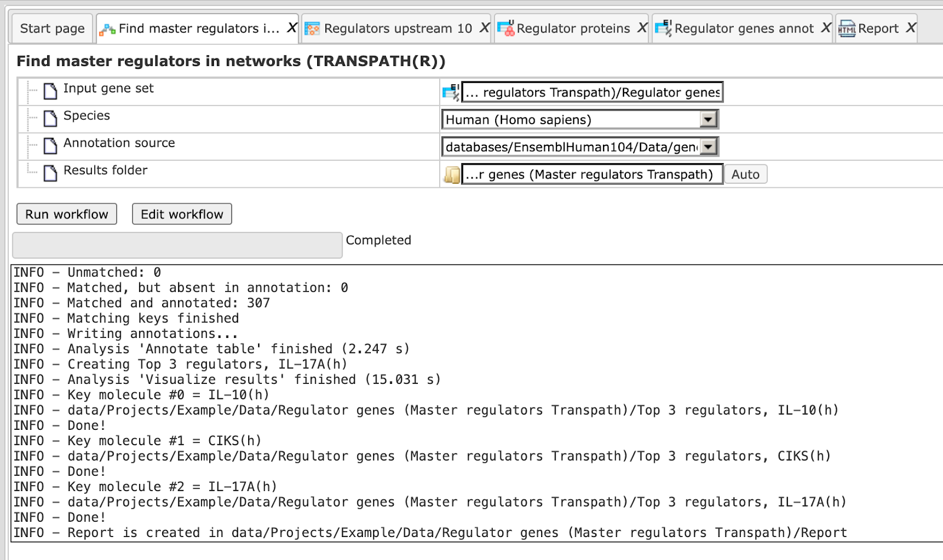Click the Edit workflow button
This screenshot has width=943, height=560.
coord(182,214)
